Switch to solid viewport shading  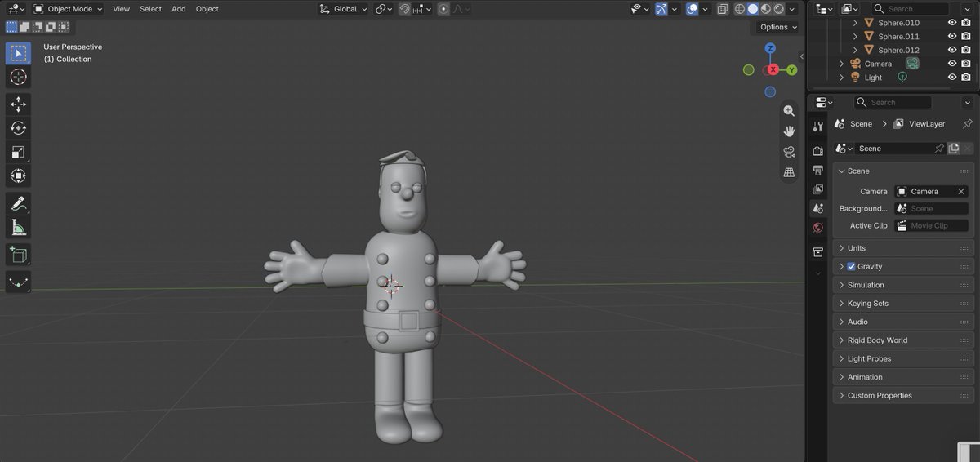[753, 9]
